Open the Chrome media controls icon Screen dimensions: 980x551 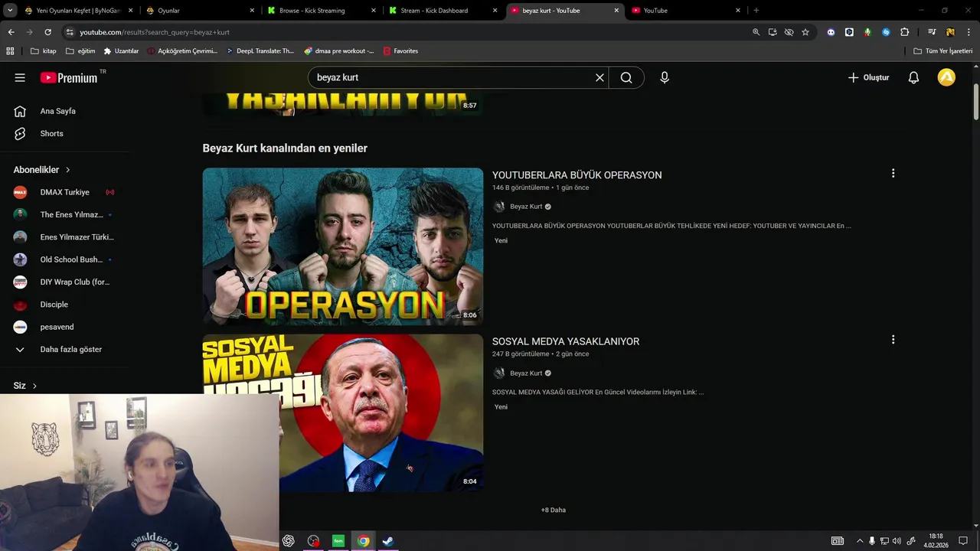[x=932, y=32]
